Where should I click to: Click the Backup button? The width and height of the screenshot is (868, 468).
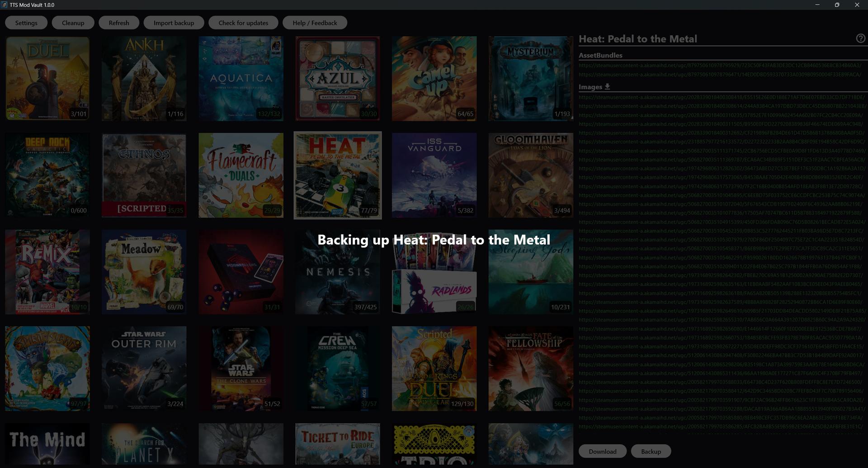point(651,451)
